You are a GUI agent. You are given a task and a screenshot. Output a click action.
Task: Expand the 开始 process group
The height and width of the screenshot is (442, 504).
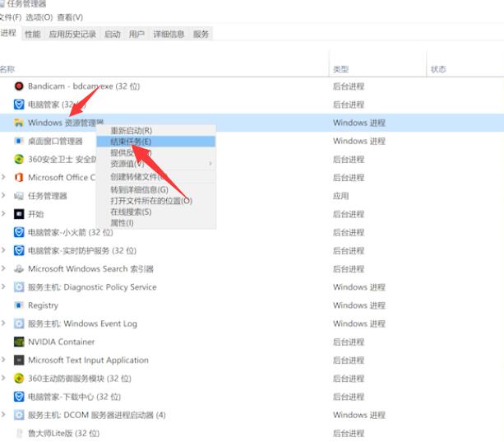[3, 214]
